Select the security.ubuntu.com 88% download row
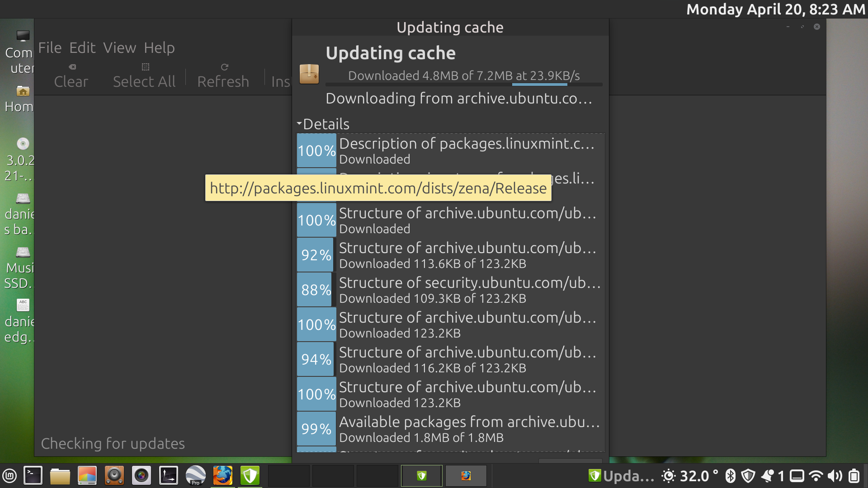The height and width of the screenshot is (488, 868). point(451,290)
